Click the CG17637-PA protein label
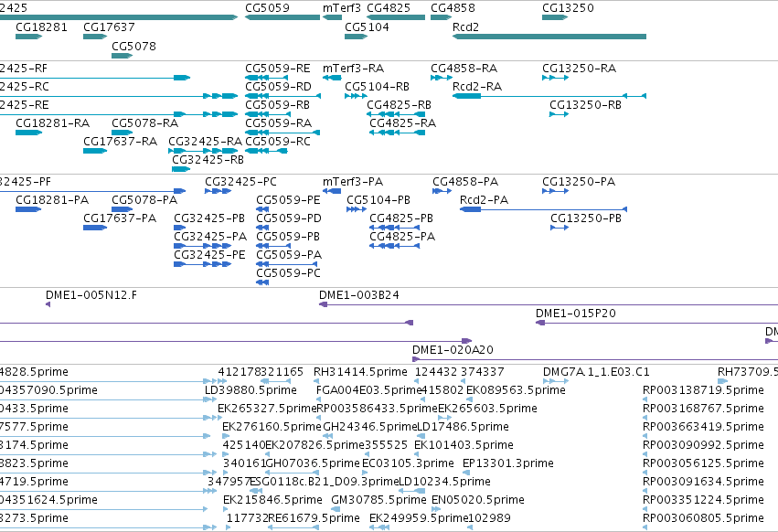Image resolution: width=778 pixels, height=532 pixels. coord(120,218)
